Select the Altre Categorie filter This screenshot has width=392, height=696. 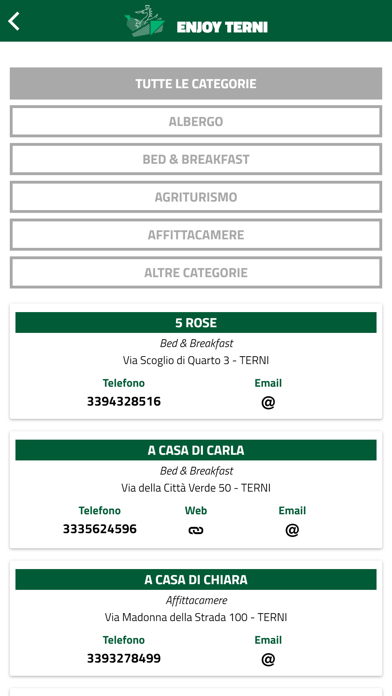point(196,272)
